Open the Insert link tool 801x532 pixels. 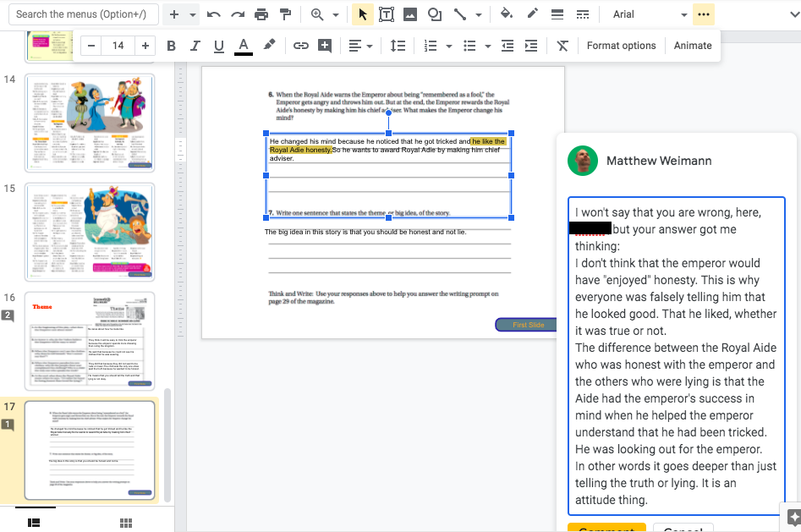[x=300, y=46]
